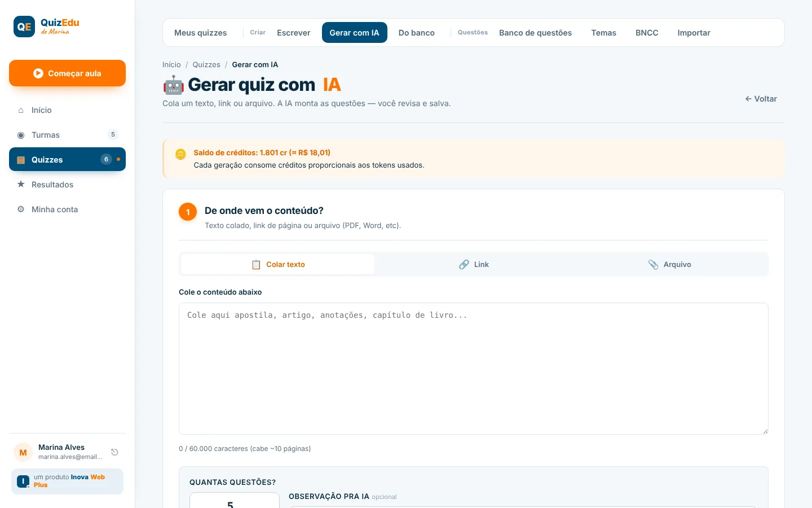Open the Do banco tab
This screenshot has height=508, width=812.
[x=417, y=33]
